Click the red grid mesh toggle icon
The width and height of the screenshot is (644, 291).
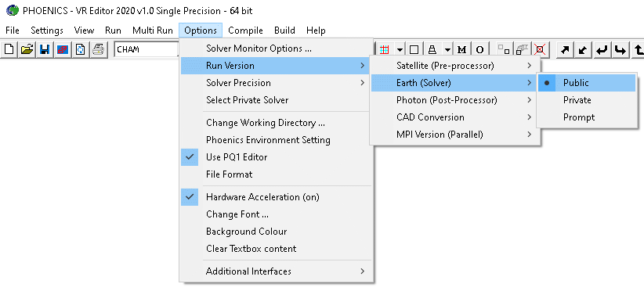[385, 49]
